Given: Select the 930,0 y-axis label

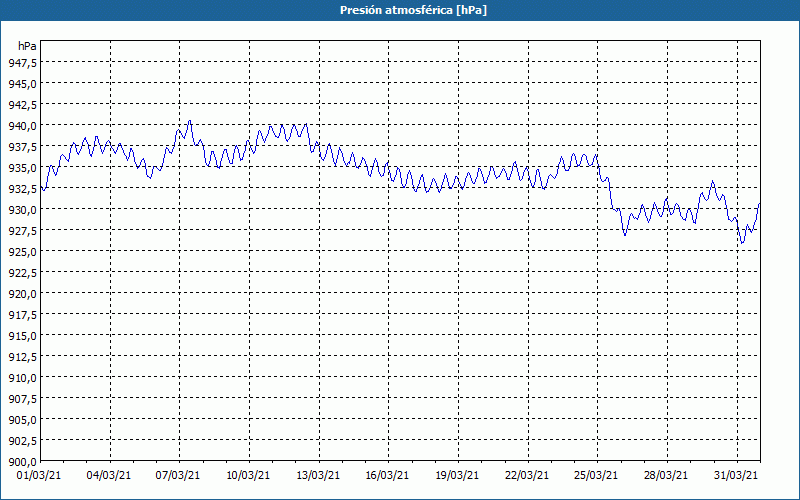Looking at the screenshot, I should click(22, 209).
